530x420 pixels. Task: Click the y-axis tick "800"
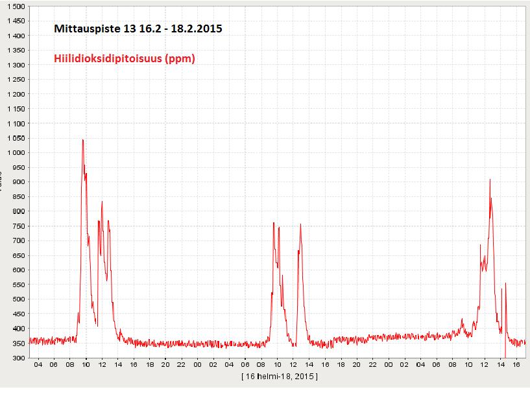tap(19, 211)
